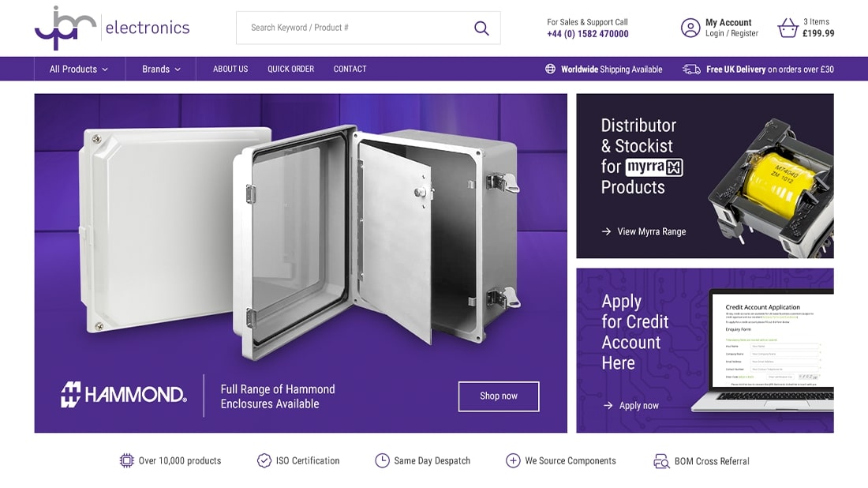This screenshot has height=488, width=868.
Task: Click the Free UK Delivery truck icon
Action: click(691, 69)
